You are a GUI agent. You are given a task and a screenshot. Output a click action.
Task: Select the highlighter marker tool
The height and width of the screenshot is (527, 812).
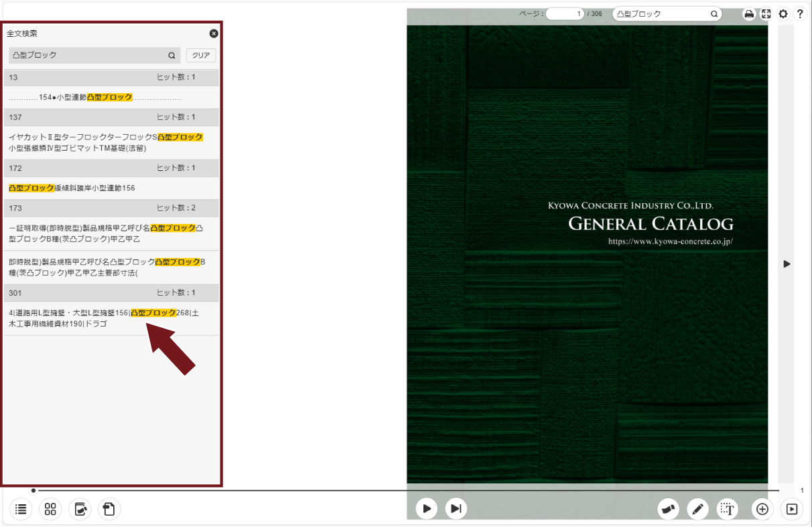[669, 510]
